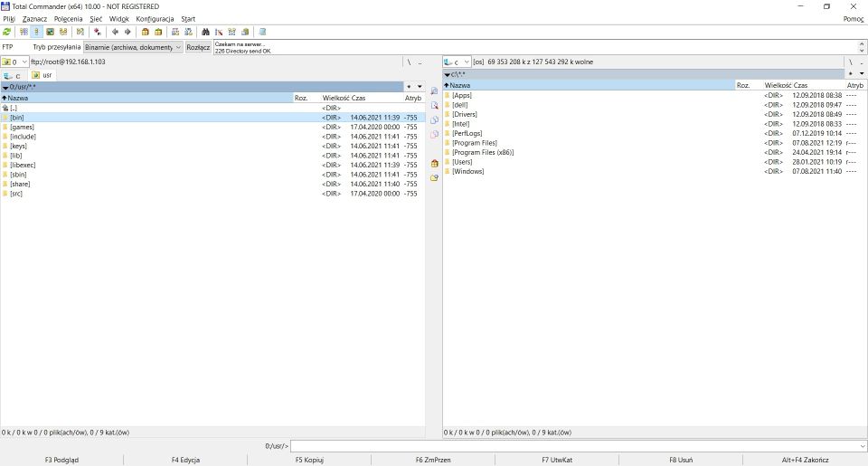Click the binoculars search files icon
This screenshot has width=868, height=466.
206,32
